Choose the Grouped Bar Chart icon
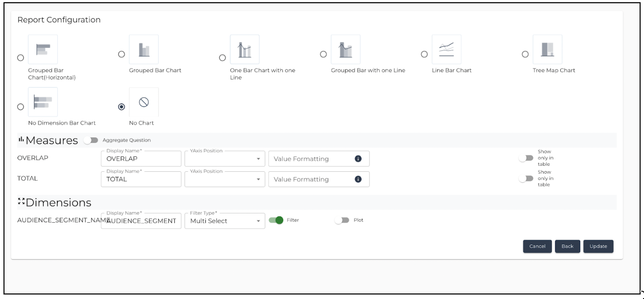 (144, 49)
